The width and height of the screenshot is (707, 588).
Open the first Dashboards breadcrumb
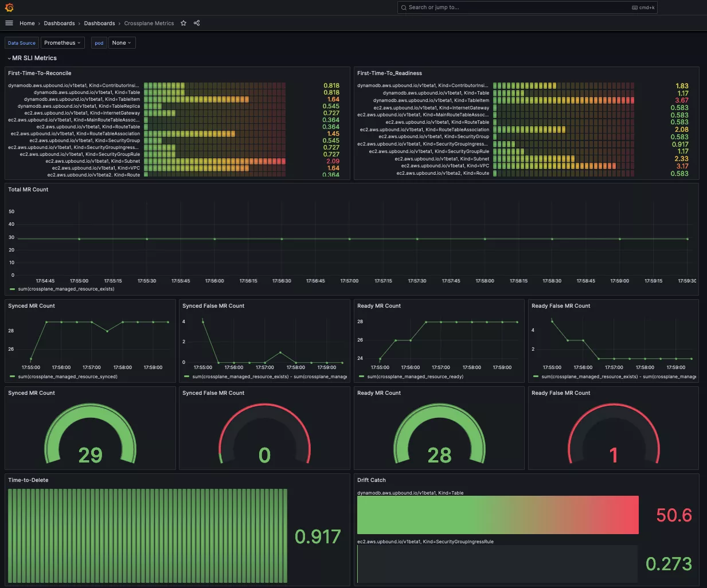coord(59,23)
